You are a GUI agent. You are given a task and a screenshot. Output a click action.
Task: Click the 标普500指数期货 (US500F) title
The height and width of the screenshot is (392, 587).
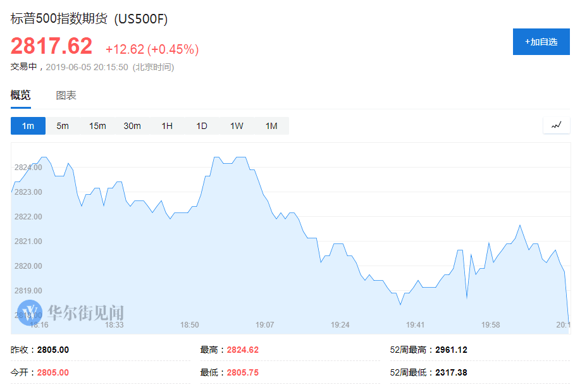[x=89, y=19]
